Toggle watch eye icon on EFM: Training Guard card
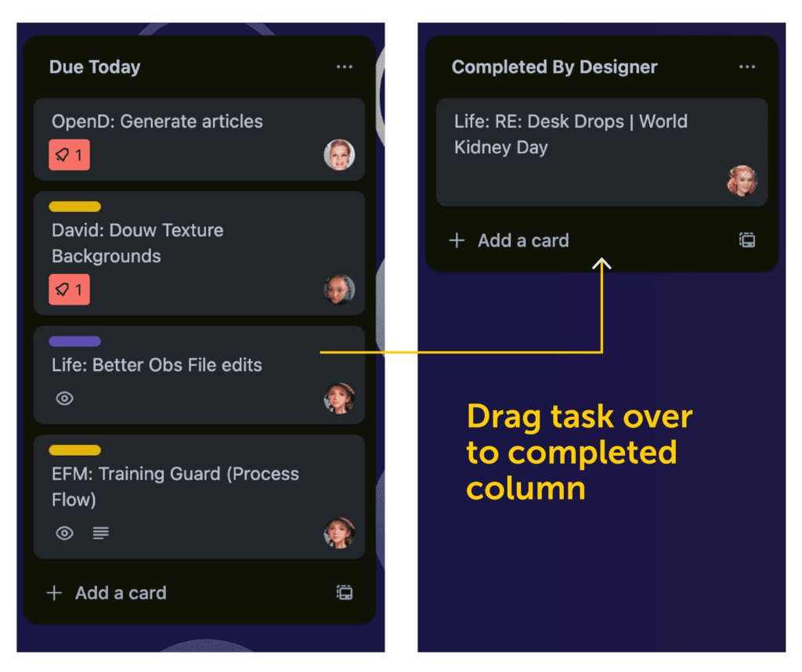Screen dimensions: 802x672 [x=65, y=533]
